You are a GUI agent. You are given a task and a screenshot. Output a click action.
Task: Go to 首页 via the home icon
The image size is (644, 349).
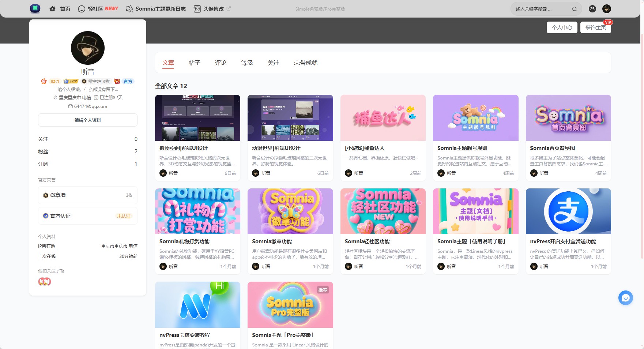[52, 9]
